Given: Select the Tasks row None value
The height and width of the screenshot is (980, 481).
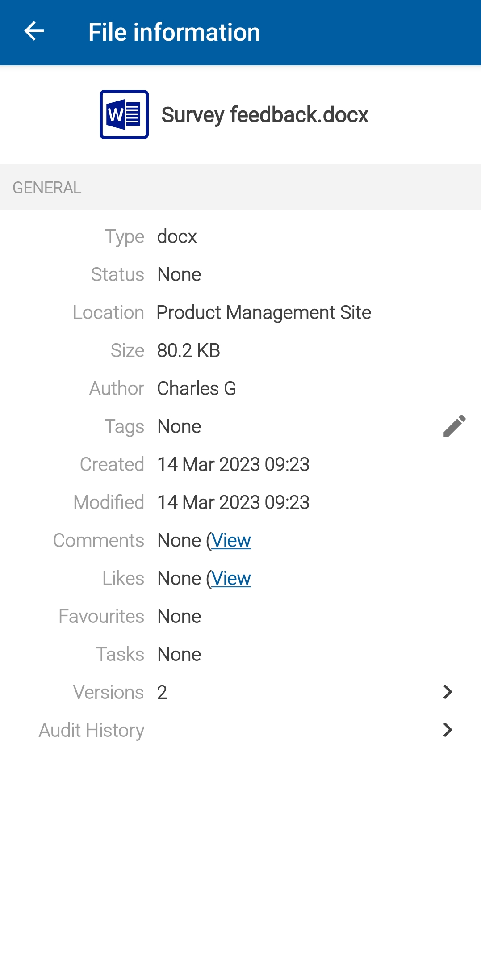Looking at the screenshot, I should 179,654.
